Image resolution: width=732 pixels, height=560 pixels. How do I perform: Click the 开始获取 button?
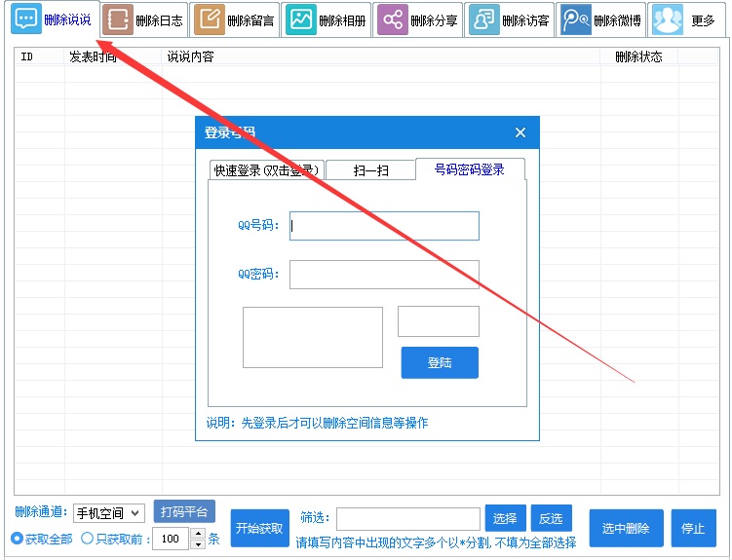coord(259,528)
